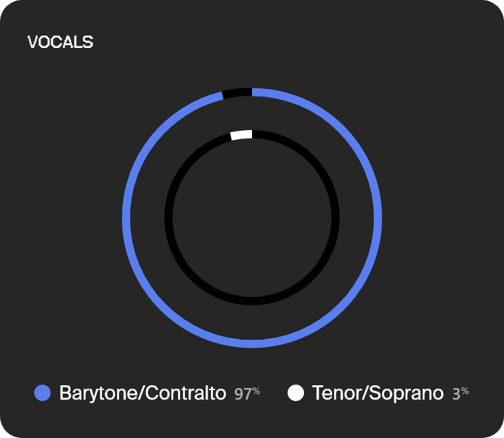The image size is (504, 438).
Task: Click the black gap in the outer ring
Action: click(237, 92)
